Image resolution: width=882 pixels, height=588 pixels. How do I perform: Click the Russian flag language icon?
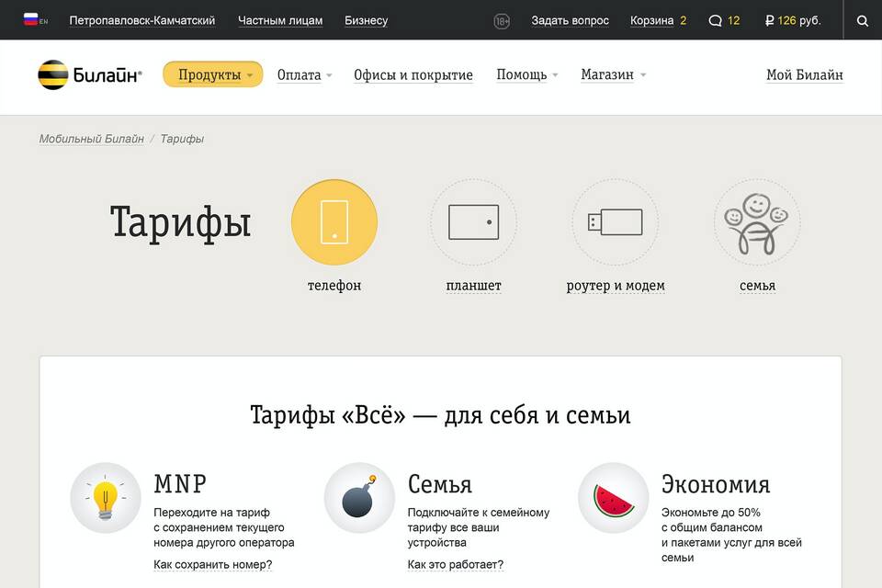(x=31, y=19)
